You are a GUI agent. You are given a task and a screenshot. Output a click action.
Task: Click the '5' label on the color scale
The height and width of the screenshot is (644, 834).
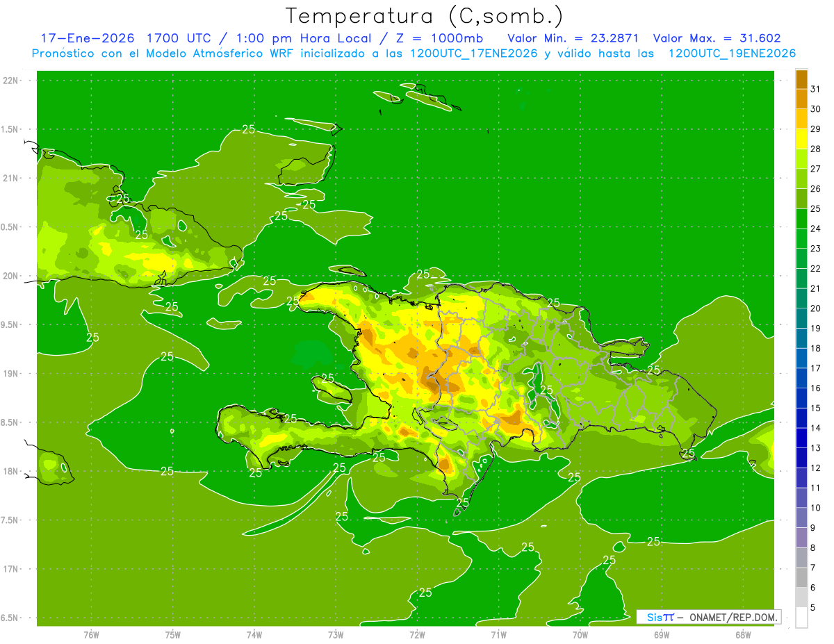pyautogui.click(x=813, y=608)
